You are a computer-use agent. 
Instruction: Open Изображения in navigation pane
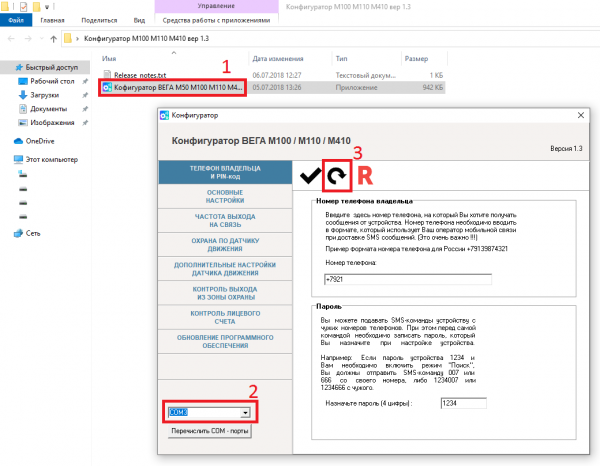click(52, 122)
